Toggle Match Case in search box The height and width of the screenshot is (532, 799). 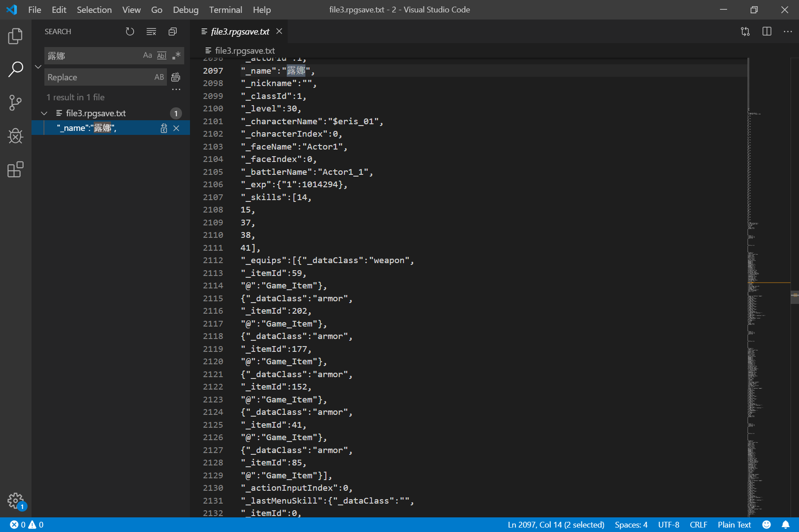point(147,55)
